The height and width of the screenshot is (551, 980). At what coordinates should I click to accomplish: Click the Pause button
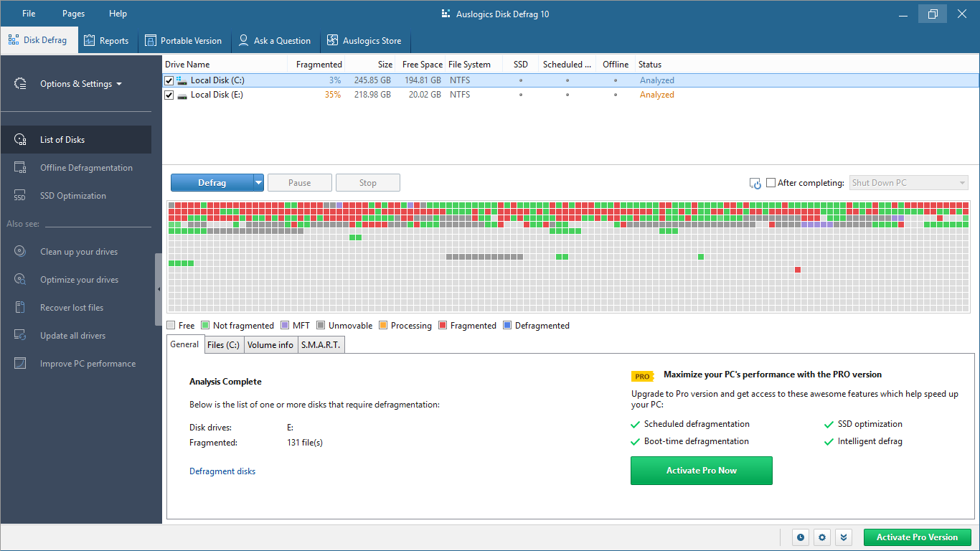coord(300,183)
